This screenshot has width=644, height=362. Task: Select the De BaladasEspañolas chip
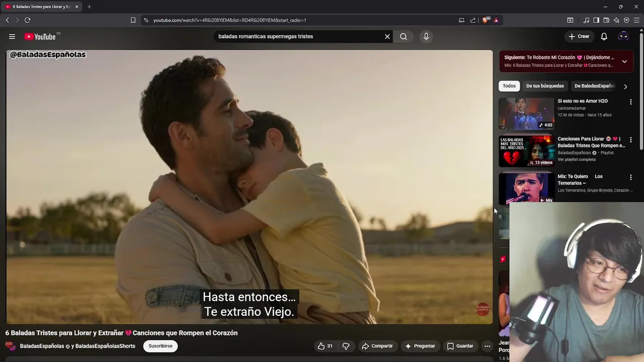pos(594,86)
